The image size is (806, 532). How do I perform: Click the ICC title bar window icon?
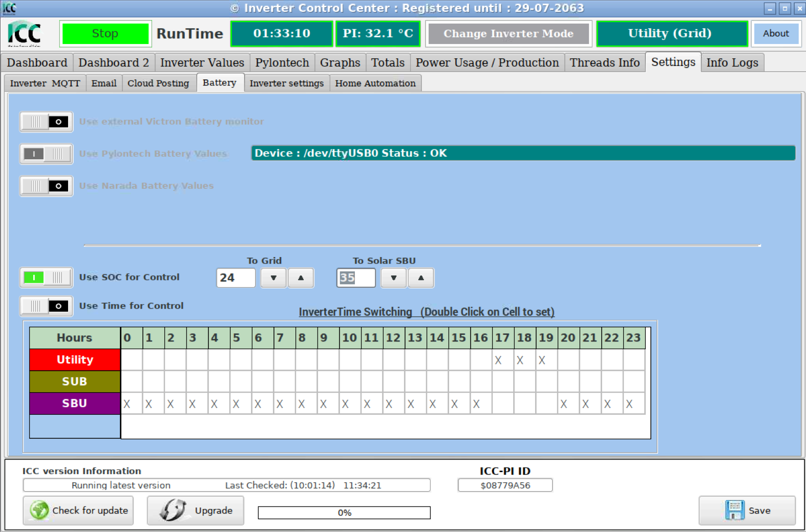[x=9, y=8]
